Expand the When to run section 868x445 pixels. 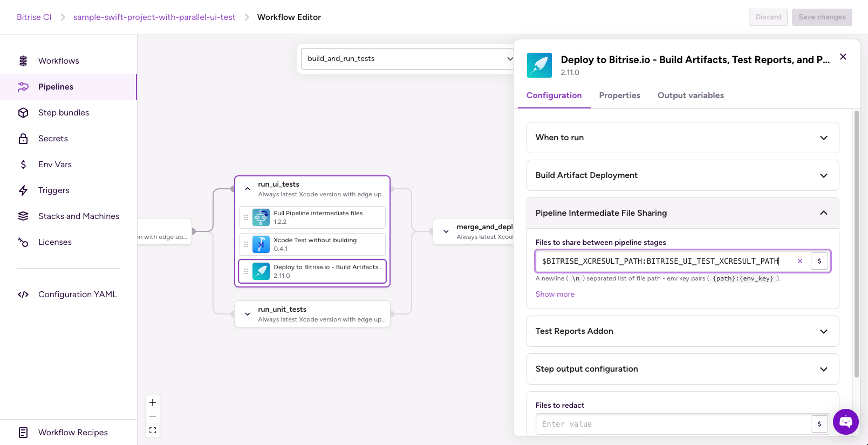point(683,138)
